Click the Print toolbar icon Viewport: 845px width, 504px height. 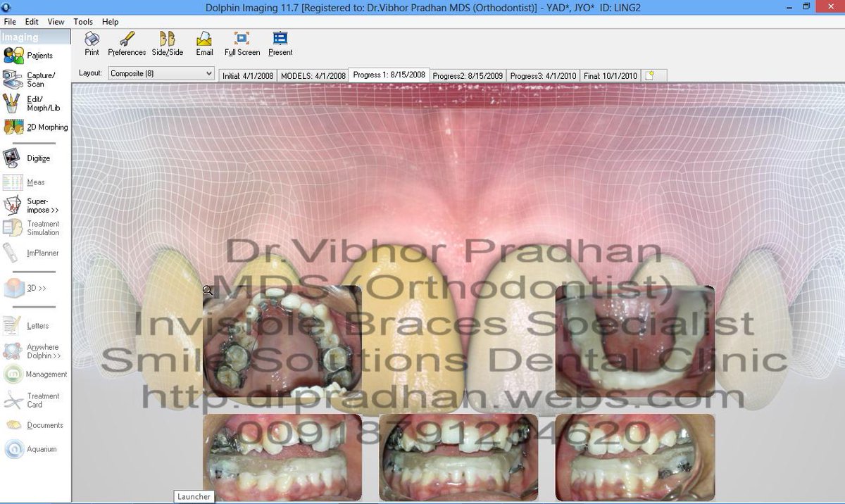[92, 44]
